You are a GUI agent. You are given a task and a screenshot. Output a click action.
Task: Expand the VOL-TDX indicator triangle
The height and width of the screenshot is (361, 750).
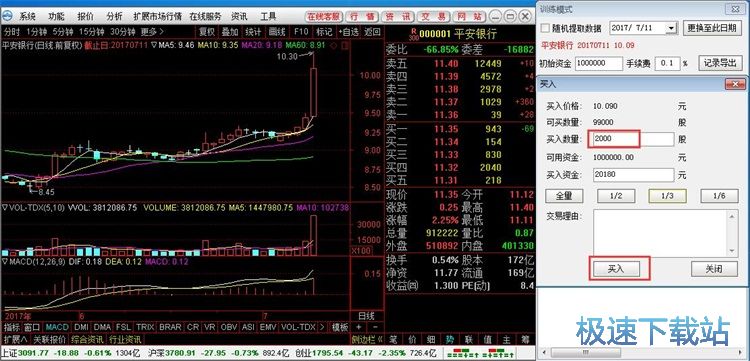click(5, 208)
